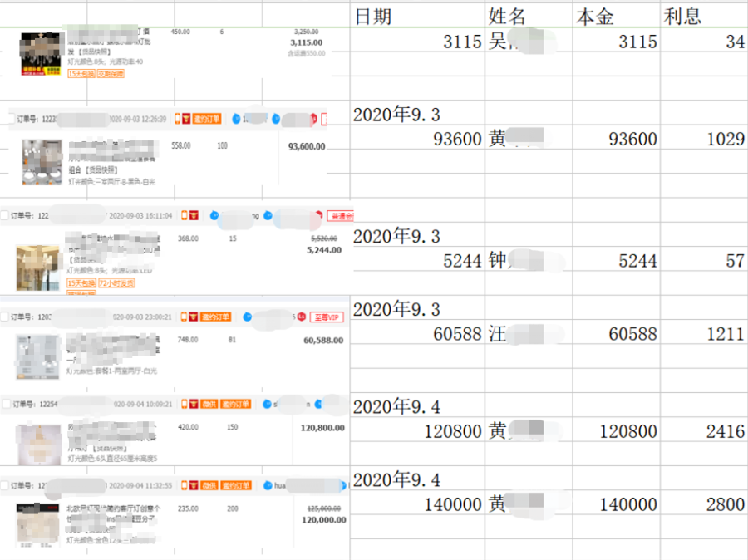Click the 微供 badge on the 11:32:55 order
The image size is (748, 560).
tap(208, 485)
